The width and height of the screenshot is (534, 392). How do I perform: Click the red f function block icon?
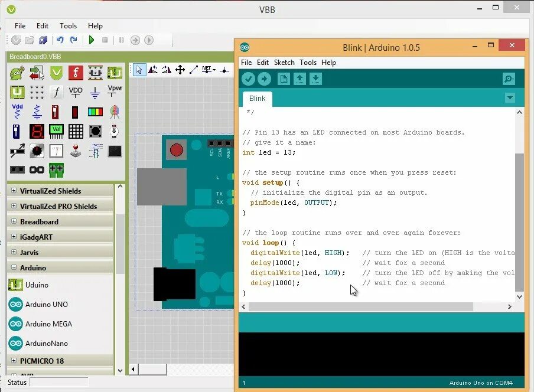click(x=76, y=73)
